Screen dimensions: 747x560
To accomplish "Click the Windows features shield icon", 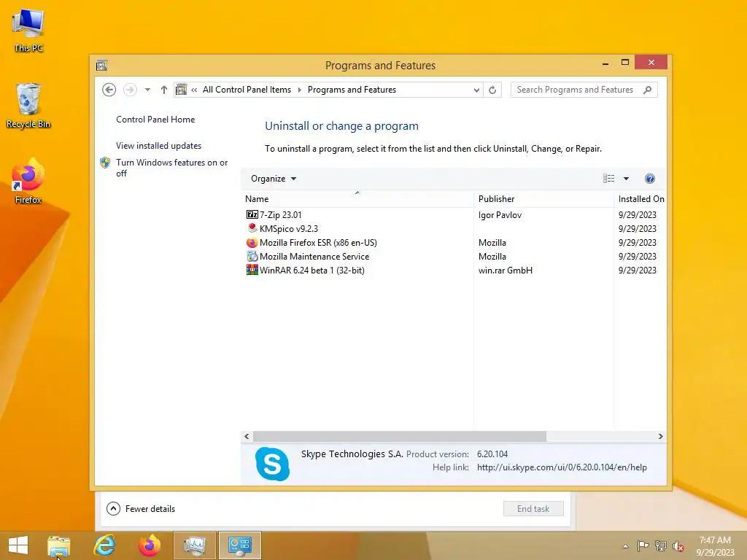I will point(105,163).
